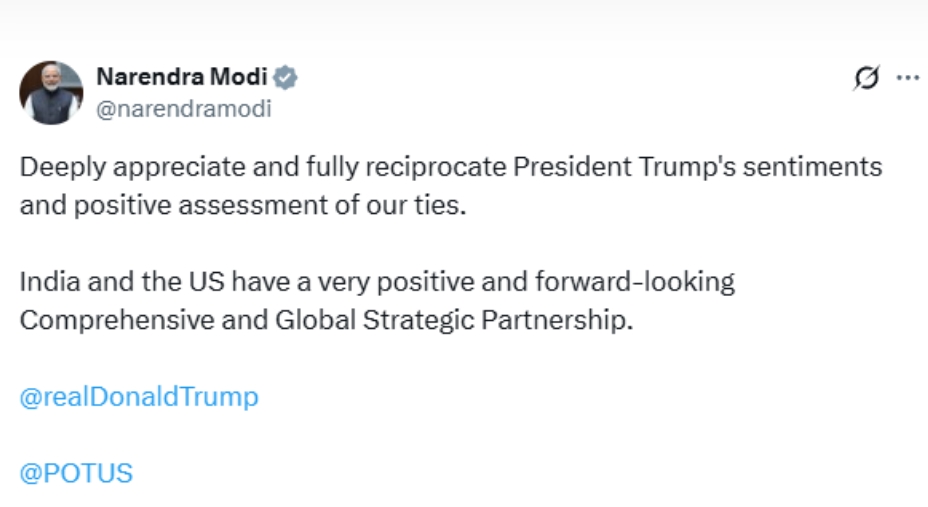Open the three-dot more options menu
This screenshot has width=928, height=507.
tap(908, 78)
